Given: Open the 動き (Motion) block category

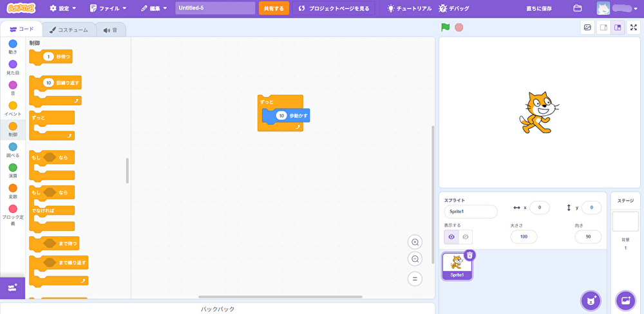Looking at the screenshot, I should pos(13,47).
